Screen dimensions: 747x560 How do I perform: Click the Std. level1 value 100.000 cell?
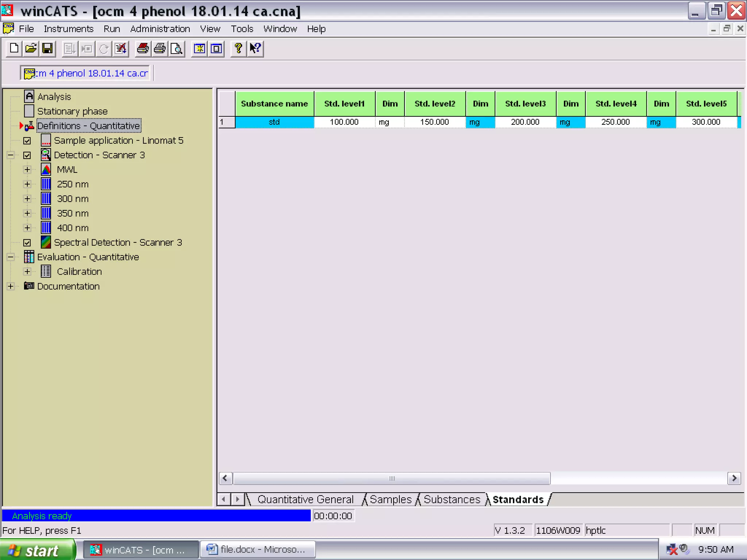pos(344,122)
